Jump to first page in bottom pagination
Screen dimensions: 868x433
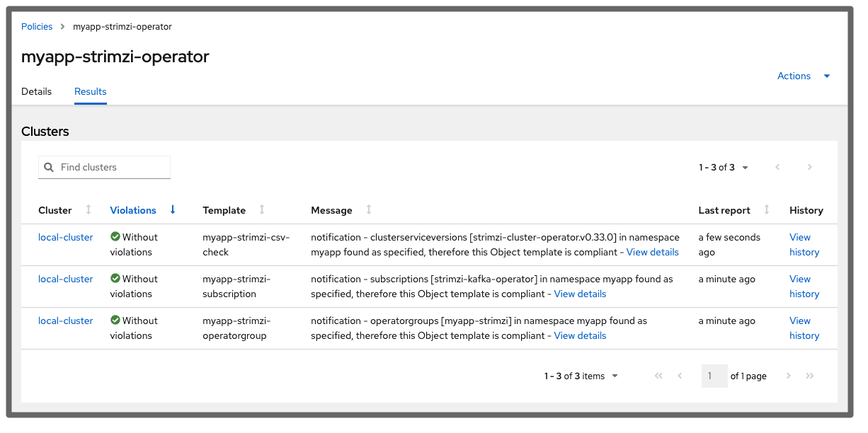pos(658,376)
